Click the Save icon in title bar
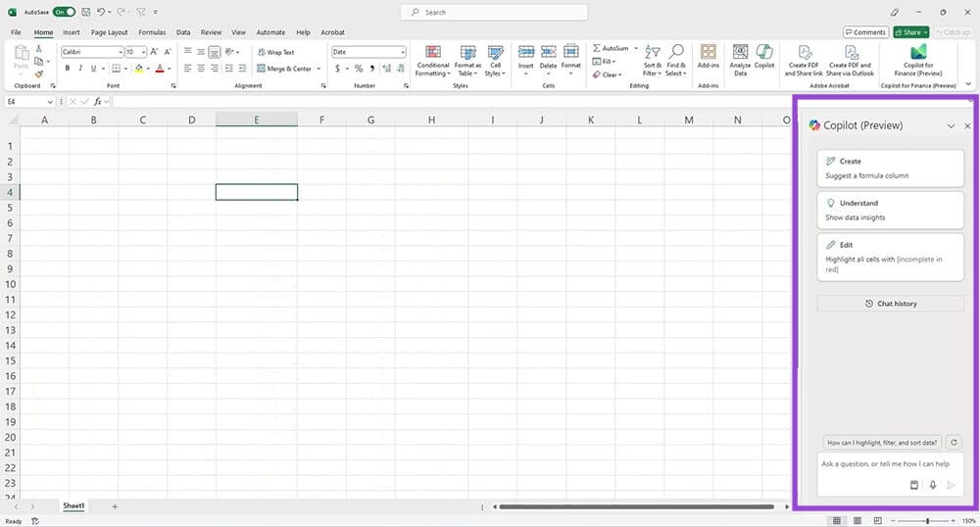The width and height of the screenshot is (980, 527). [x=85, y=12]
